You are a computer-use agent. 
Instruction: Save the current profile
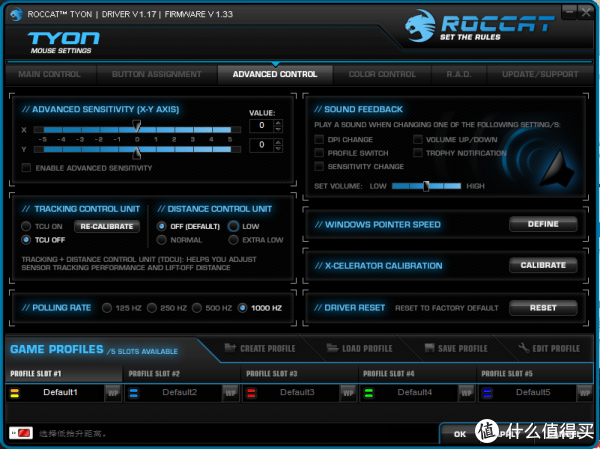pos(456,348)
